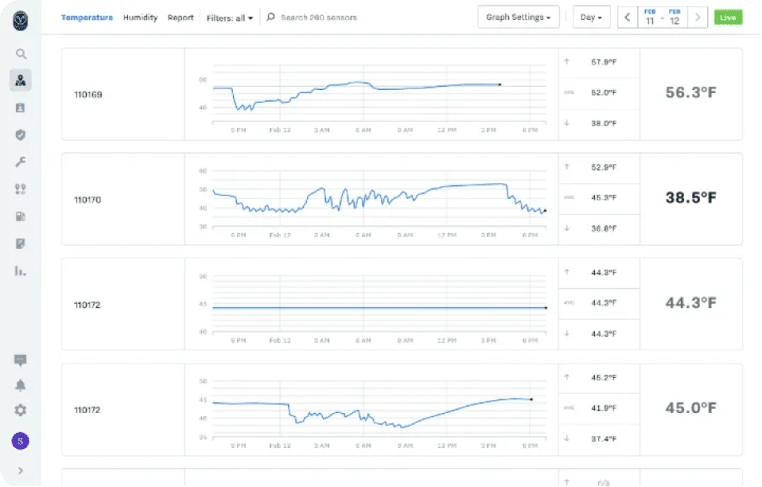Click the minimum value 36.8°F

click(604, 228)
